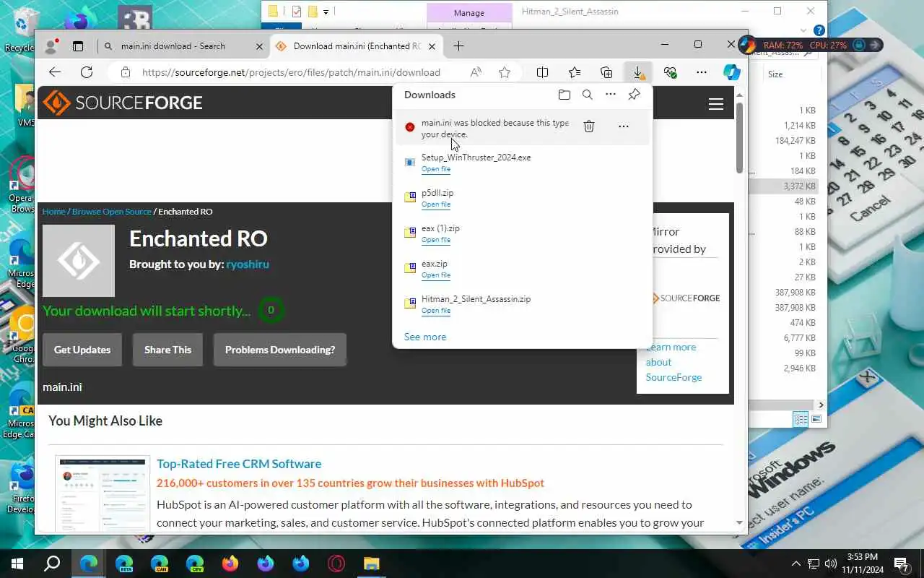Open split screen view icon

pos(543,72)
